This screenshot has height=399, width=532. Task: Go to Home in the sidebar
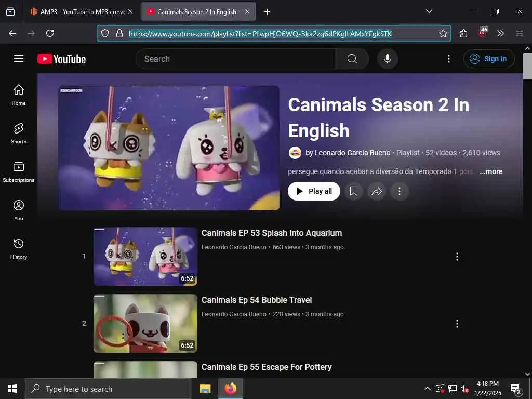pyautogui.click(x=19, y=96)
